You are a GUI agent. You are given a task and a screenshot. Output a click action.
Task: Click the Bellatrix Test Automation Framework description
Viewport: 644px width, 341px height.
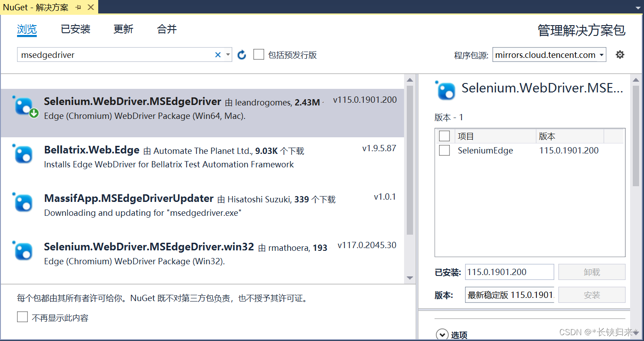[x=169, y=164]
